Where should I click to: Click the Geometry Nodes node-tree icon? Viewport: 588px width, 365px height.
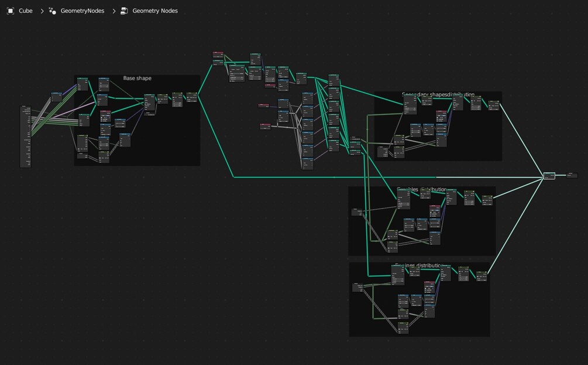(x=124, y=11)
